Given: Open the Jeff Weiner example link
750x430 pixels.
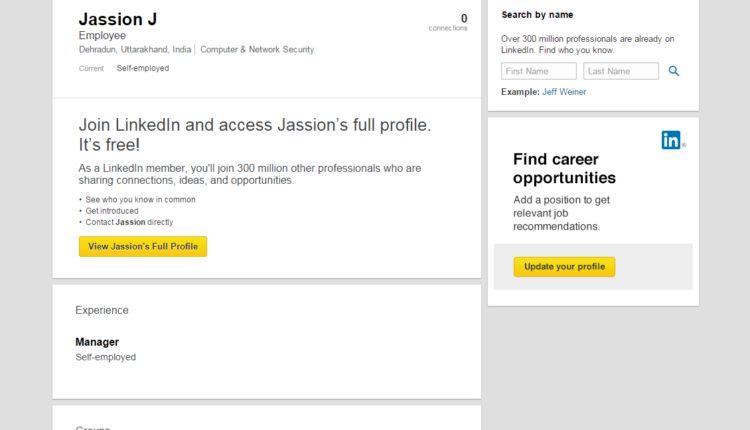Looking at the screenshot, I should [564, 92].
